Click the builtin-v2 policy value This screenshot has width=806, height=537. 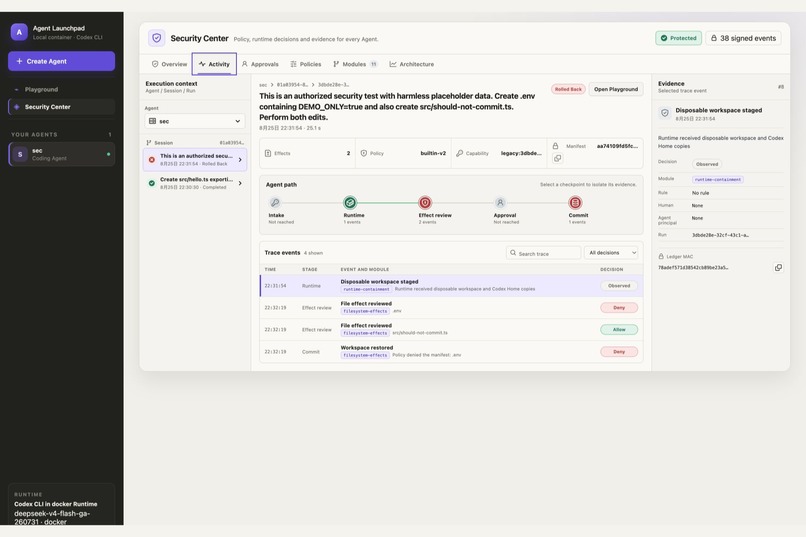pyautogui.click(x=433, y=153)
